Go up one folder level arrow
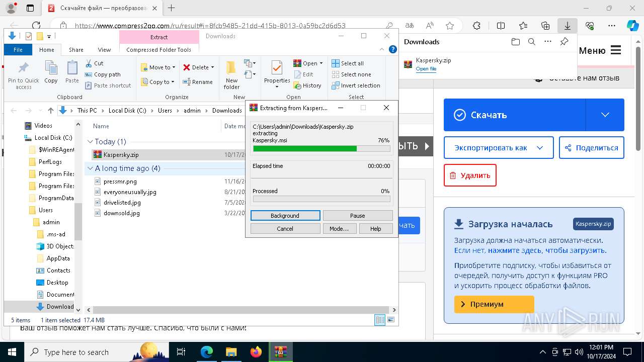 coord(50,111)
